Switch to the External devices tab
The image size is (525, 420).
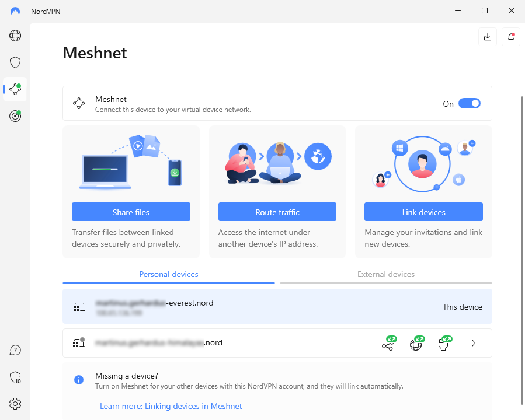coord(386,274)
